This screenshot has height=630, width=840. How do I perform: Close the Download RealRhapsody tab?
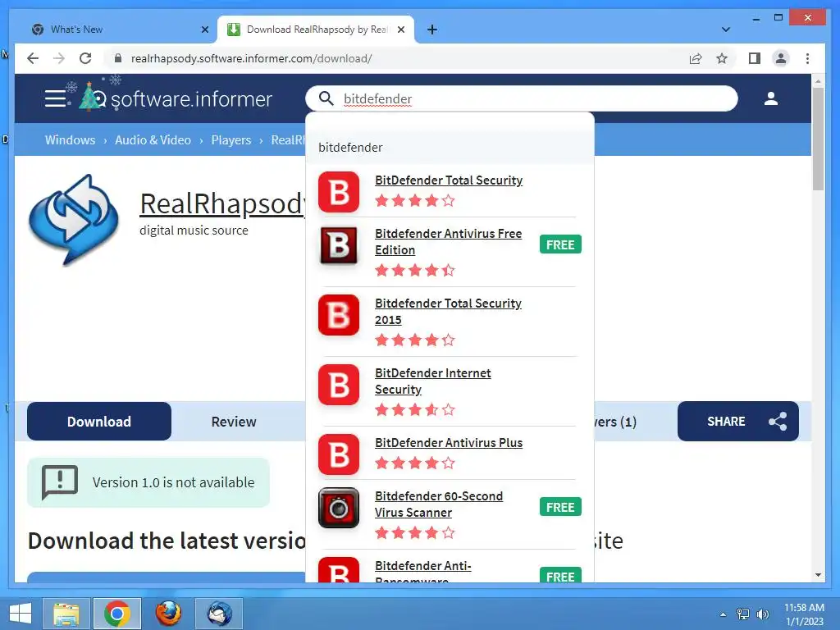coord(400,30)
